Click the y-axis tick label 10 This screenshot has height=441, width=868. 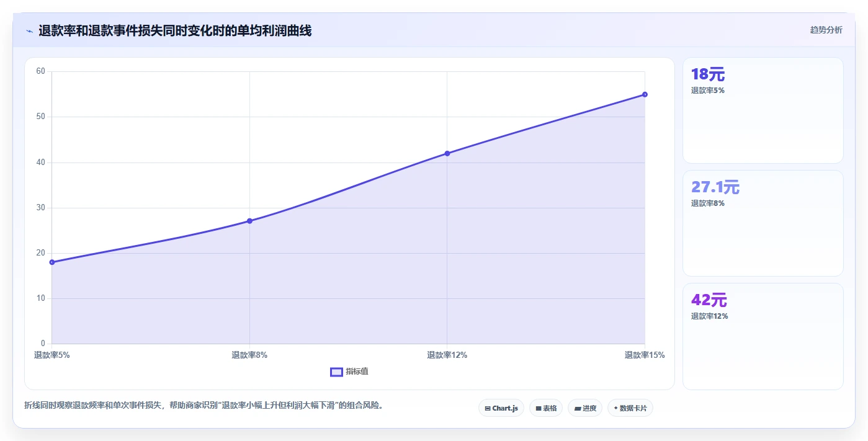pos(41,298)
